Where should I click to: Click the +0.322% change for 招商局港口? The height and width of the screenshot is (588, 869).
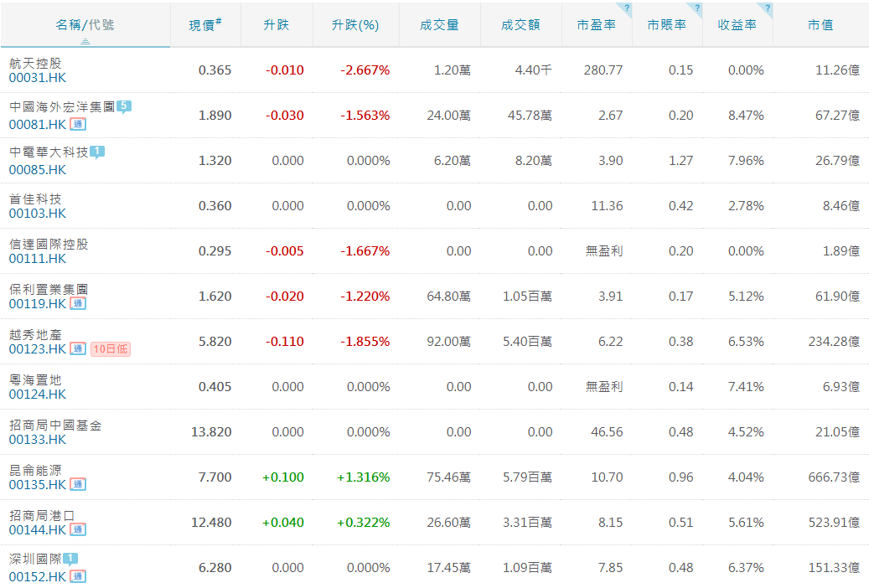(363, 523)
